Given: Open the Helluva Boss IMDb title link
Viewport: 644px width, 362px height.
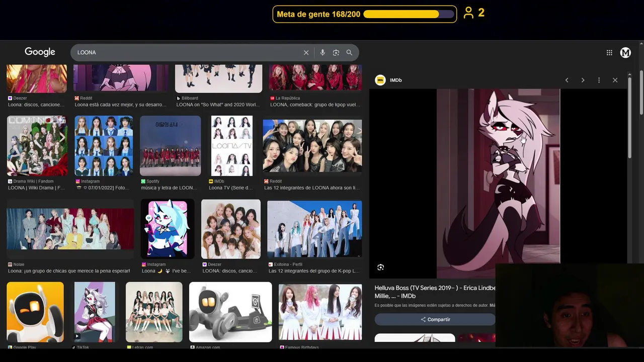Looking at the screenshot, I should pos(435,292).
